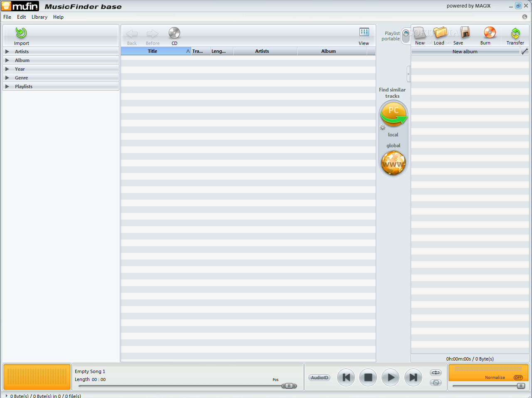Save the playlist with floppy icon

pyautogui.click(x=465, y=32)
